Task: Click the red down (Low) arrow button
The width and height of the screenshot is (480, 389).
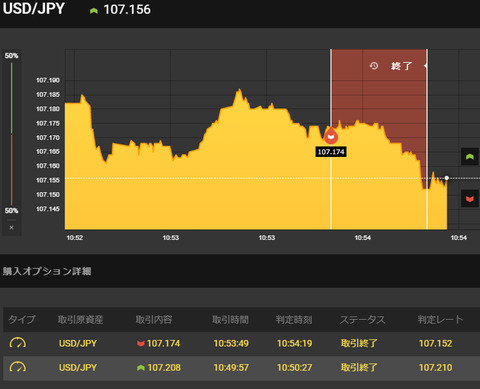Action: coord(470,199)
